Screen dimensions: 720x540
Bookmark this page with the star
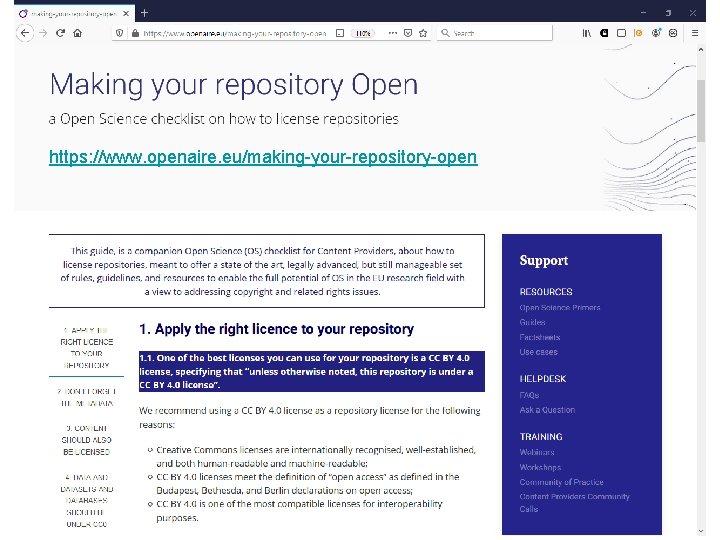coord(423,33)
